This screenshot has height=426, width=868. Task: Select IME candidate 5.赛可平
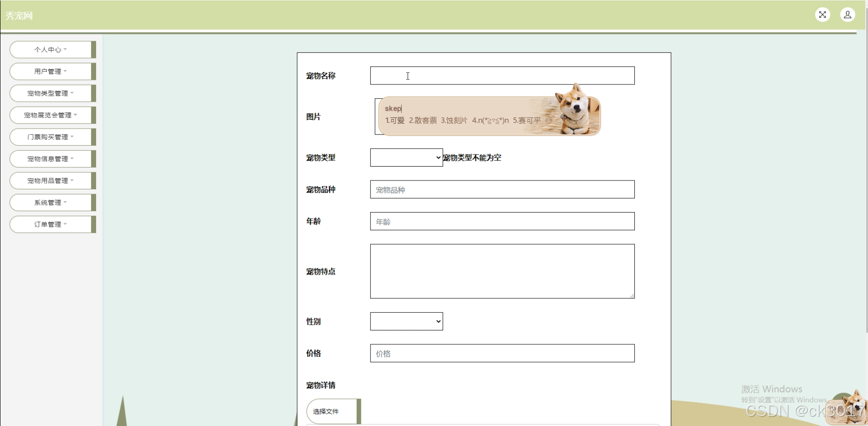(x=527, y=121)
